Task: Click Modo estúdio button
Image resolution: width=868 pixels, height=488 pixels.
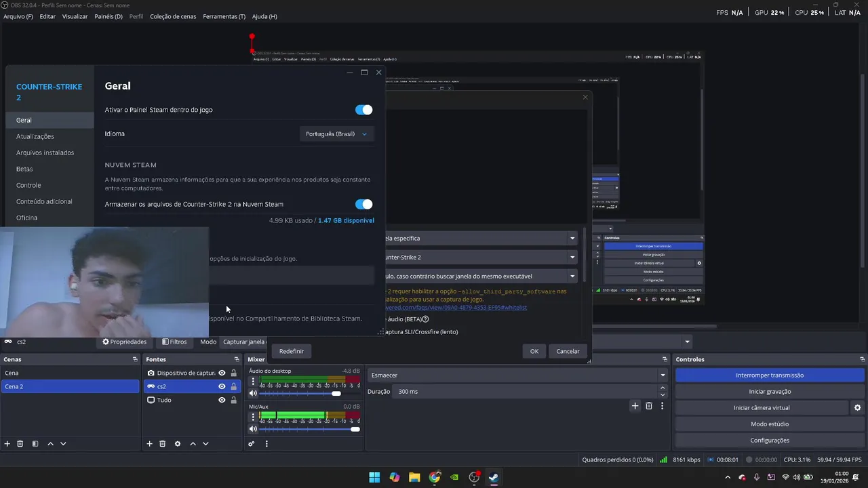Action: tap(770, 424)
